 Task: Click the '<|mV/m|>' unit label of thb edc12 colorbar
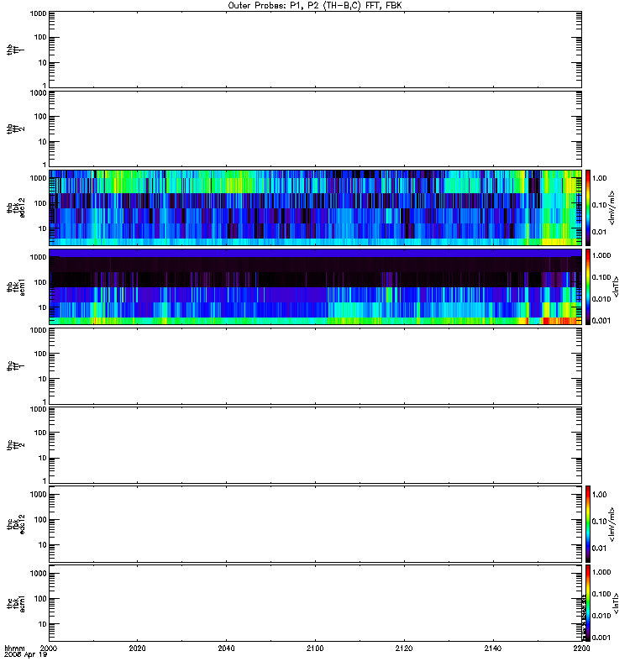(x=612, y=207)
